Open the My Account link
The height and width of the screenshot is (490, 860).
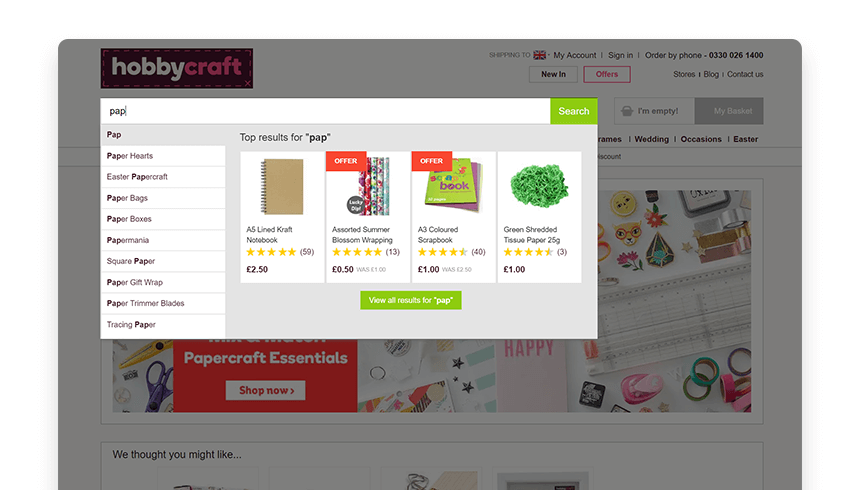(x=575, y=55)
